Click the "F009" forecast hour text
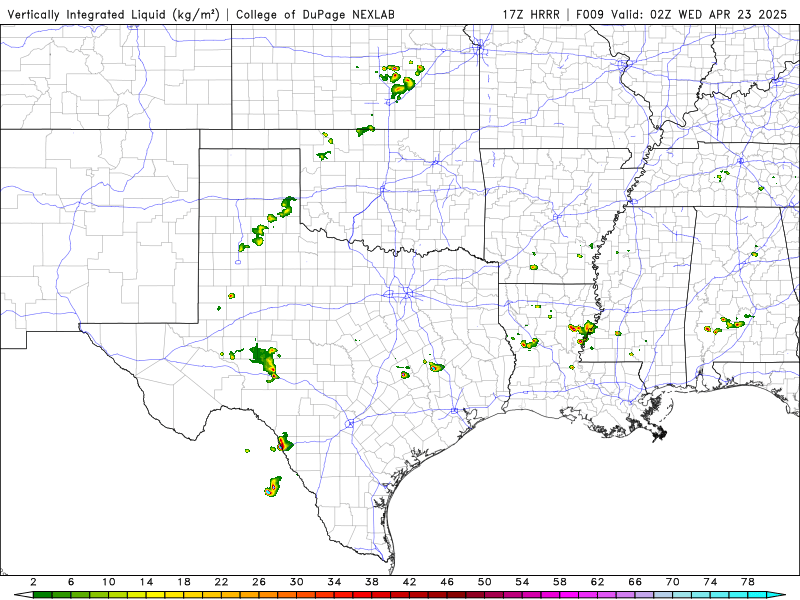 pos(591,14)
